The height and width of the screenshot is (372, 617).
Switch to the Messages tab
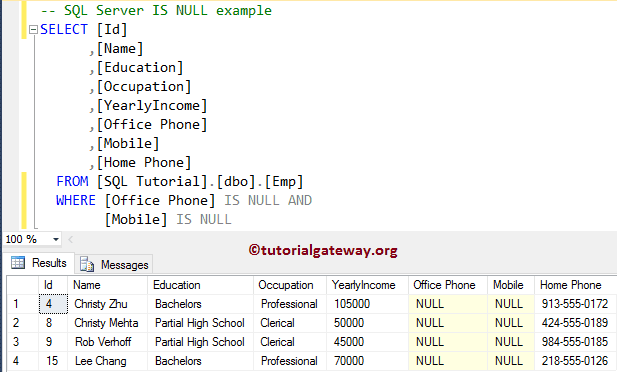pos(114,264)
